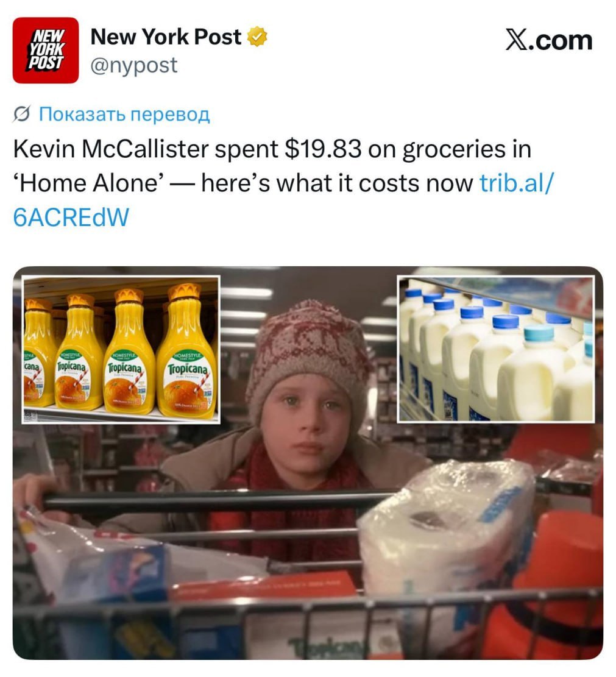Image resolution: width=616 pixels, height=677 pixels.
Task: Click the New York Post display name
Action: tap(166, 37)
